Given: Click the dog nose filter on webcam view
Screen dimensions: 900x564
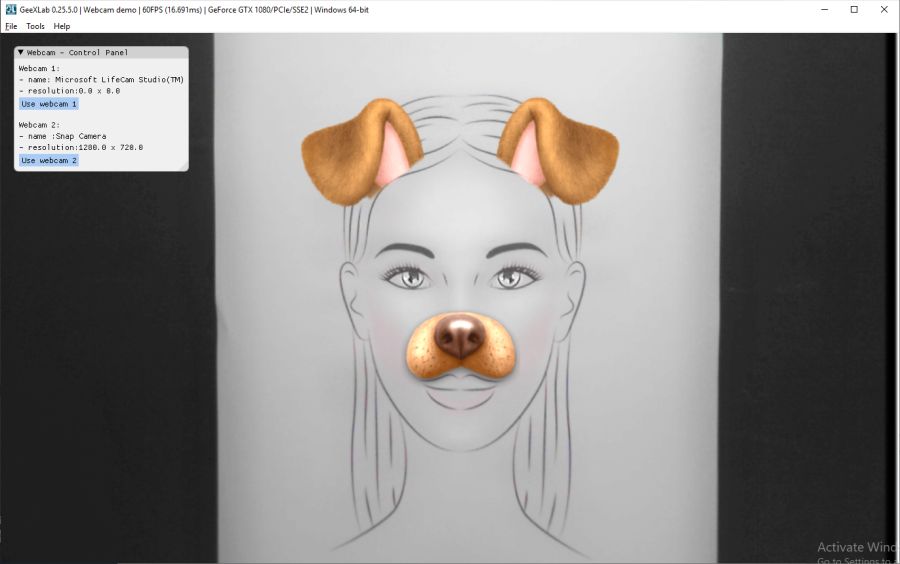Looking at the screenshot, I should 460,345.
